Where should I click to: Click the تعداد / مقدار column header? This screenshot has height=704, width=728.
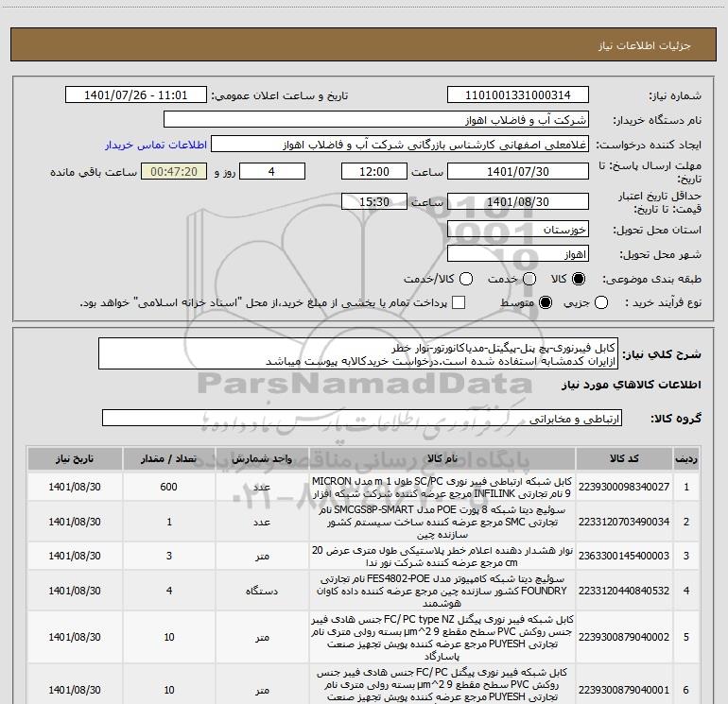click(169, 458)
